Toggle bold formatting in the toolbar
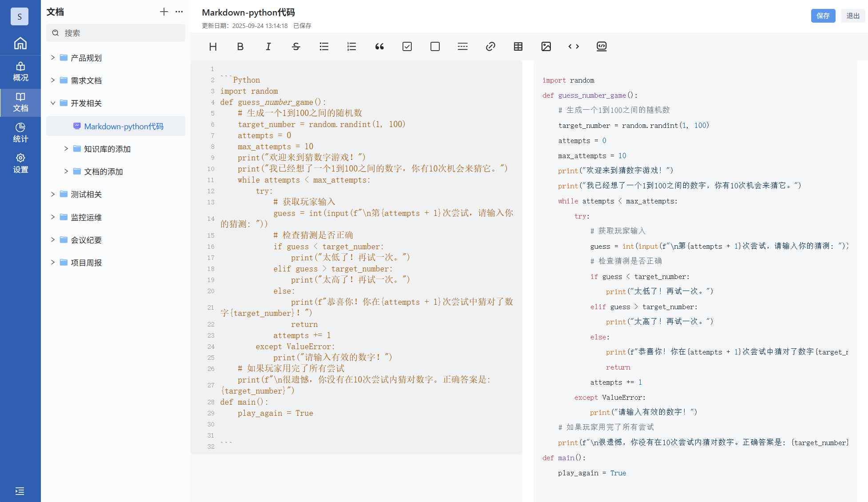Viewport: 868px width, 502px height. [x=240, y=46]
